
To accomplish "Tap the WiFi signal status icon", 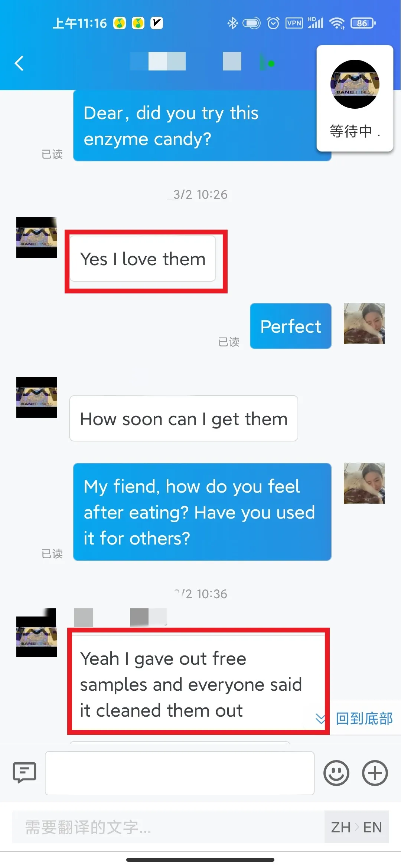I will (x=337, y=23).
